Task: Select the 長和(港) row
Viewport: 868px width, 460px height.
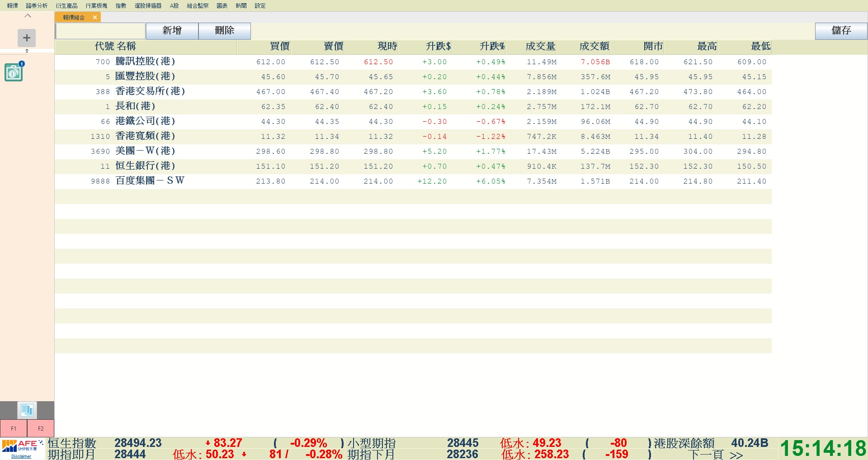Action: (413, 107)
